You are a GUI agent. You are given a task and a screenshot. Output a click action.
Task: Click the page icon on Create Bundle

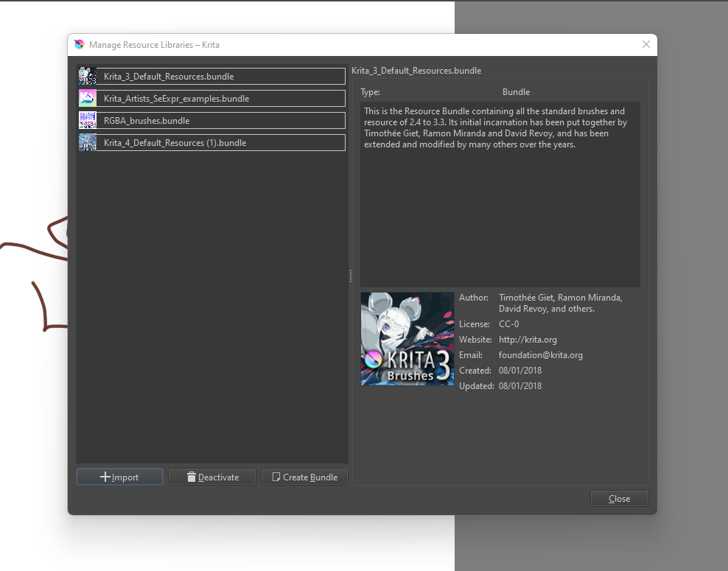coord(276,477)
